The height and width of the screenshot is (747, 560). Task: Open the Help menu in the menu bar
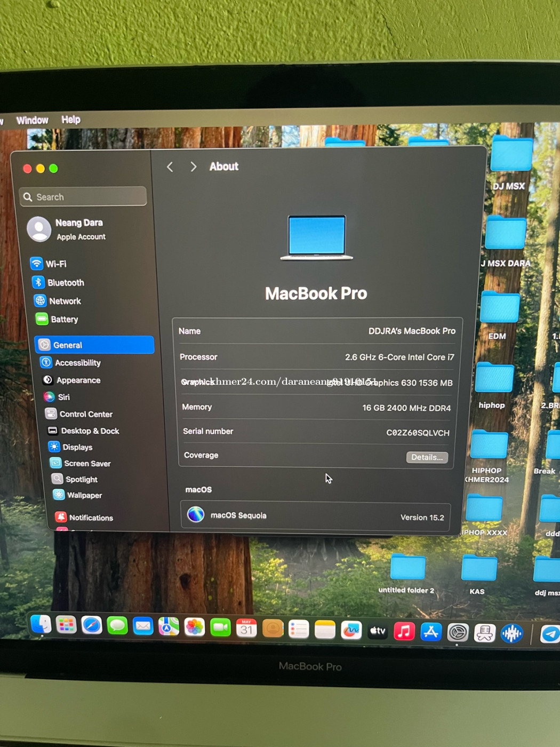[71, 120]
